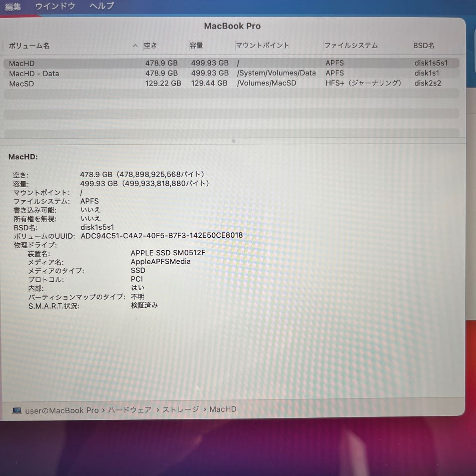Sort by マウントポイント column header
Viewport: 476px width, 476px height.
tap(263, 45)
